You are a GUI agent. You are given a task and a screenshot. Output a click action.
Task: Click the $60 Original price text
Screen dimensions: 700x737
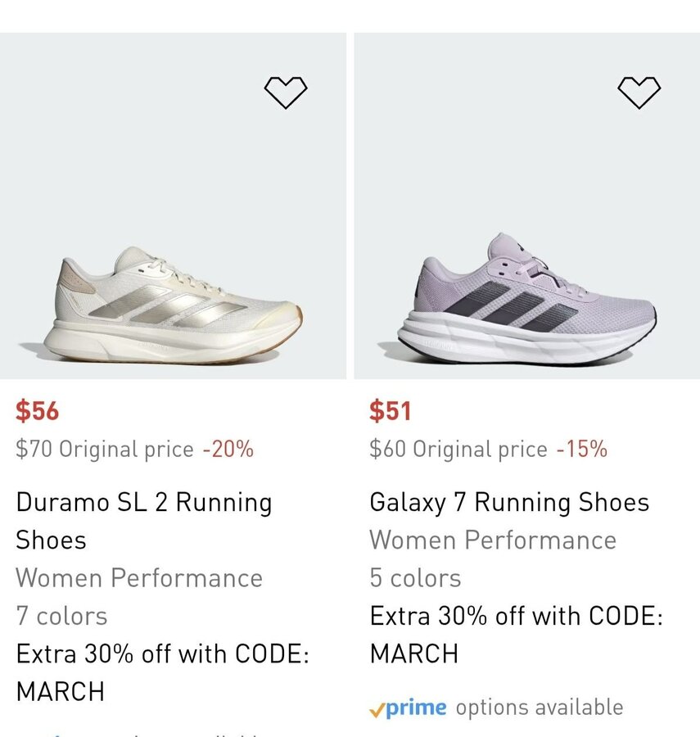coord(458,450)
